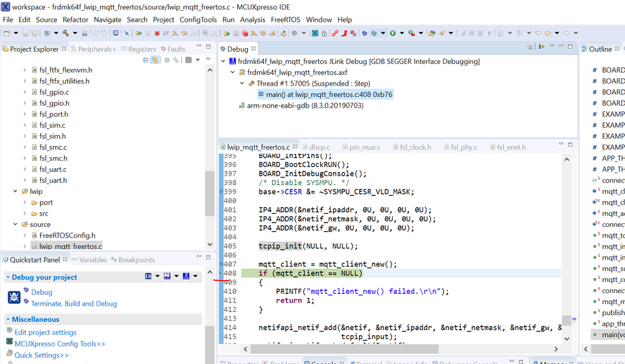Image resolution: width=625 pixels, height=364 pixels.
Task: Select FreeRTOSConfig.h in the source folder
Action: pyautogui.click(x=68, y=235)
